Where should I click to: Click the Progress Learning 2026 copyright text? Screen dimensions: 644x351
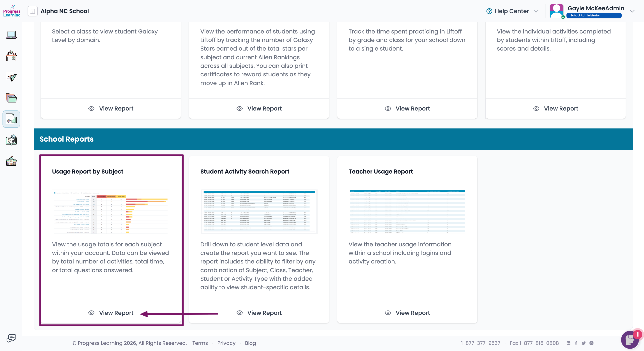tap(129, 343)
